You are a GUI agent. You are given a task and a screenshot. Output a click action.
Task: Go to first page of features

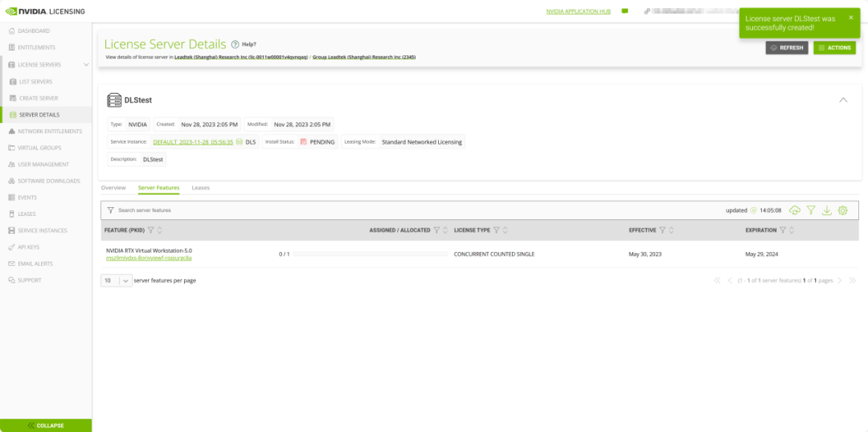(718, 280)
